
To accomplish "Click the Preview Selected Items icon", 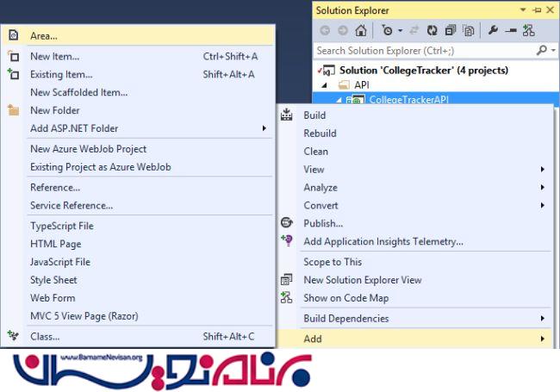I will pos(510,31).
